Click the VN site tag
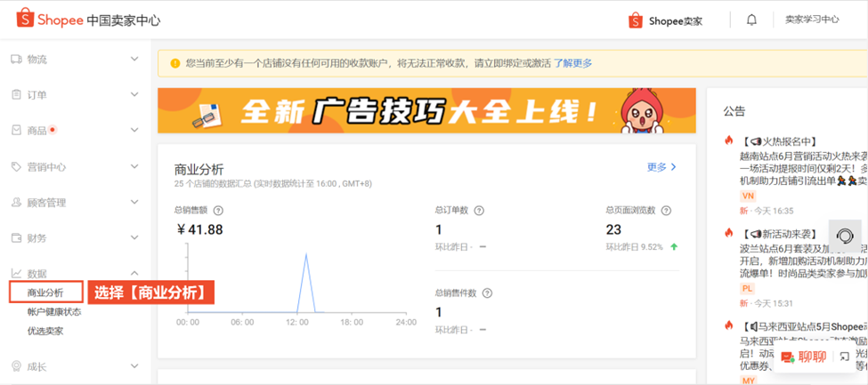 click(748, 197)
